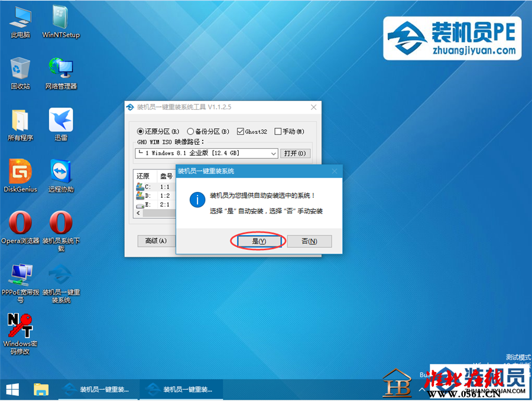Click the partition list left scroll arrow

click(138, 213)
